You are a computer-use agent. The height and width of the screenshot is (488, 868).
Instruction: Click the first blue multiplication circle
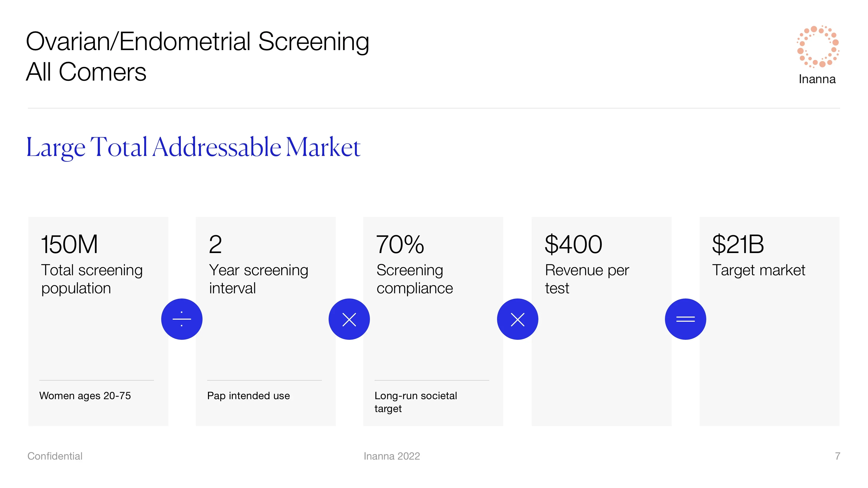click(x=349, y=319)
